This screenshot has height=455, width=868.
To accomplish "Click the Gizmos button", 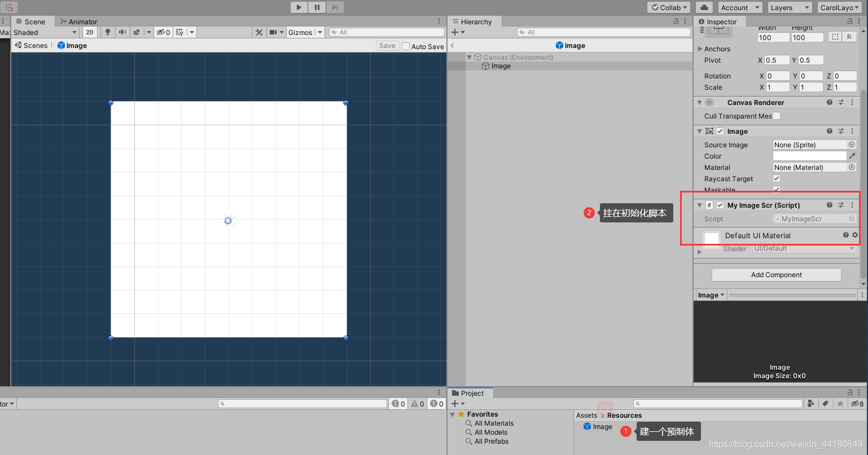I will tap(300, 32).
